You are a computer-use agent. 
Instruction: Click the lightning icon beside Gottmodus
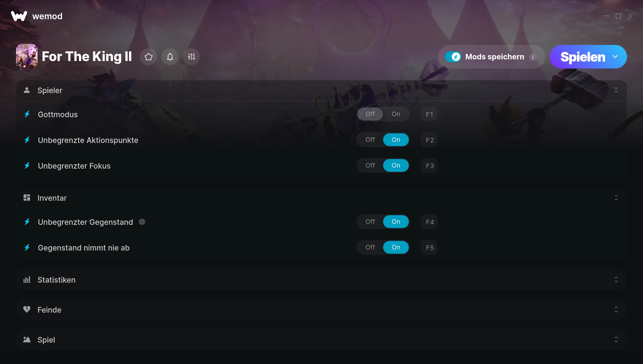[x=27, y=114]
